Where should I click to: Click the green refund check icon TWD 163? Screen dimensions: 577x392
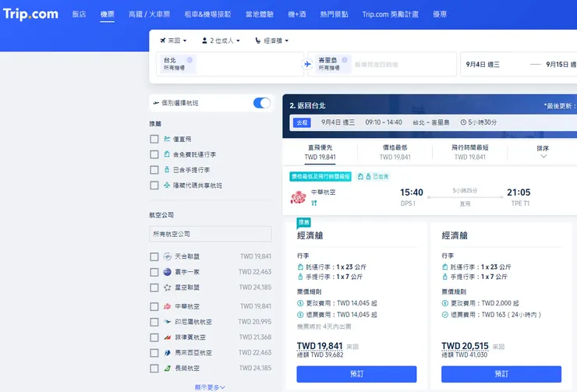click(444, 315)
